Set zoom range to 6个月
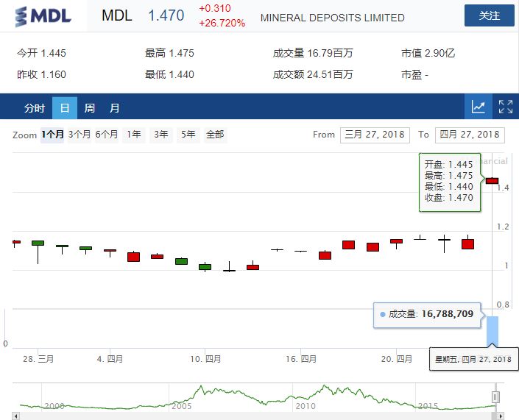 pos(107,135)
